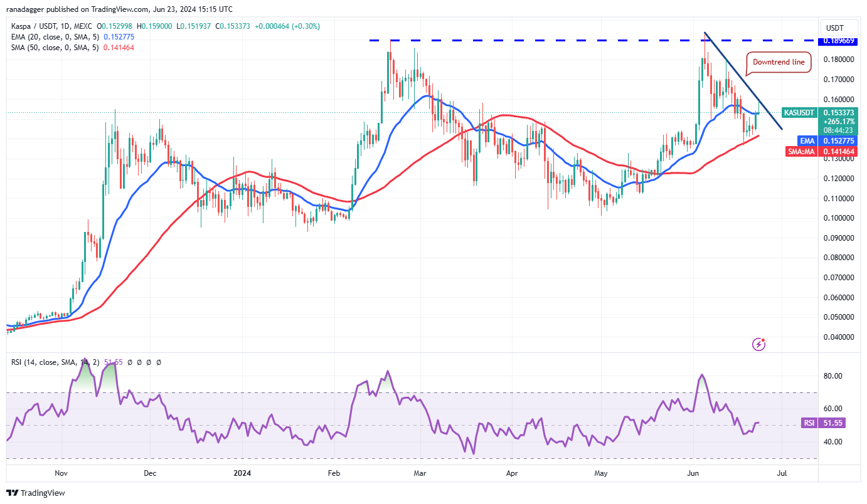Screen dimensions: 867x504
Task: Select the RSI (14, close) indicator legend
Action: pos(53,362)
